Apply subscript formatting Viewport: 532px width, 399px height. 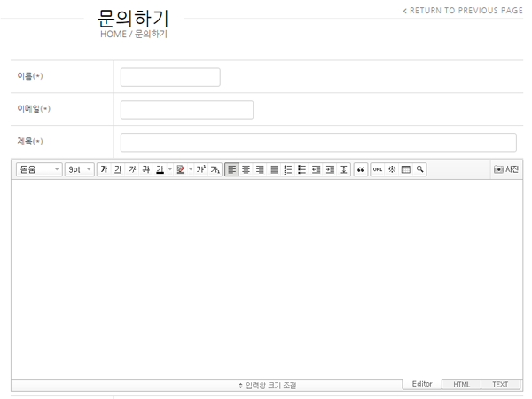click(x=215, y=169)
